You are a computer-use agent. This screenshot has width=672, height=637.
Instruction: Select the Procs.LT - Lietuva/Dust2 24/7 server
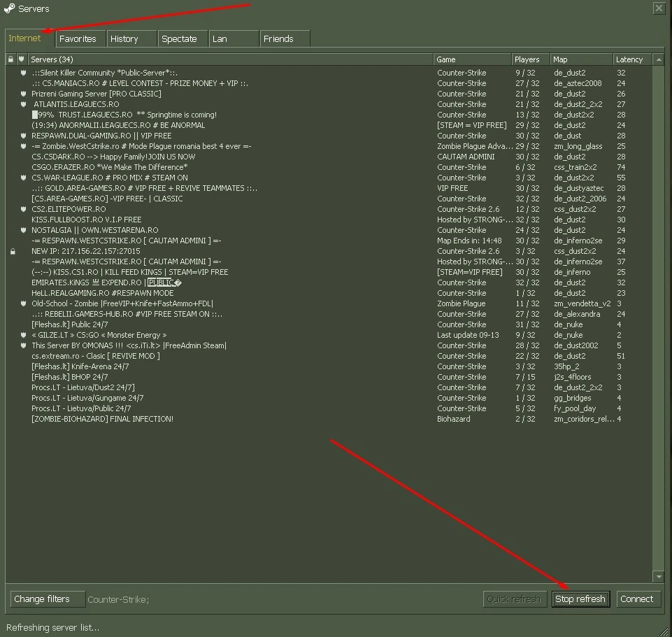[329, 387]
